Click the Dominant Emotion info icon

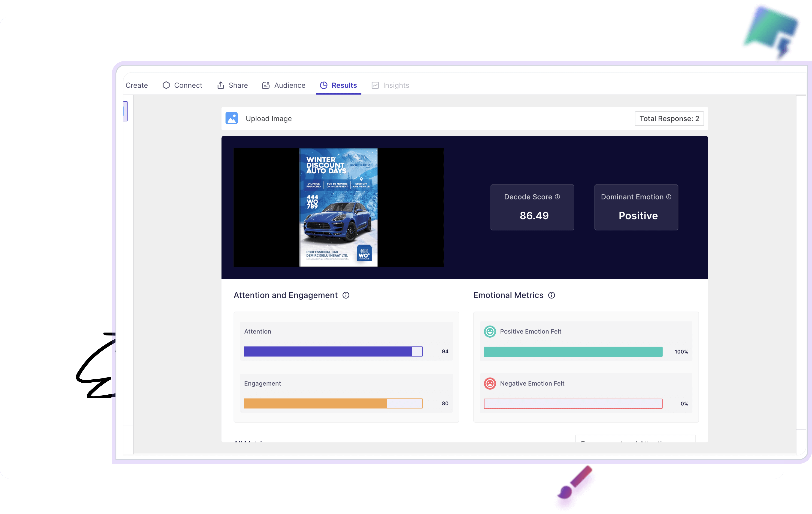point(669,197)
